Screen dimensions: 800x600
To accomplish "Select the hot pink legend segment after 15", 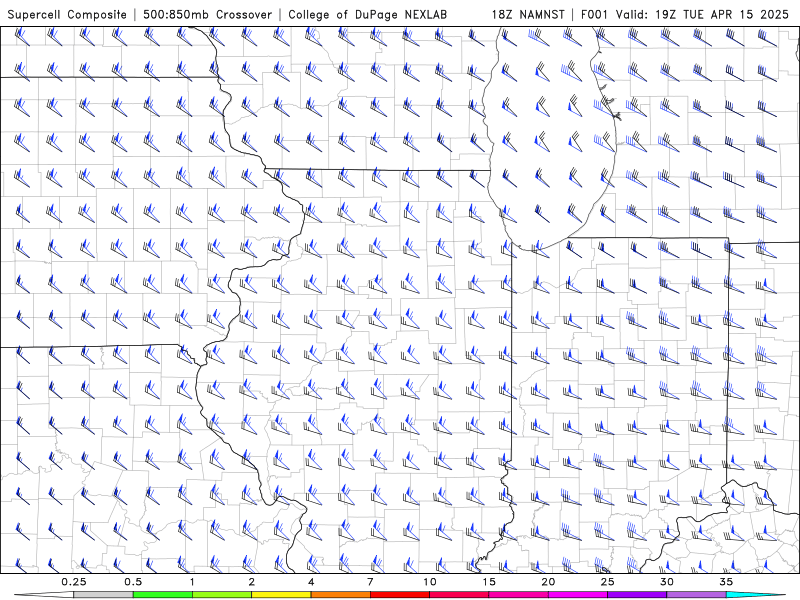I will [x=518, y=595].
